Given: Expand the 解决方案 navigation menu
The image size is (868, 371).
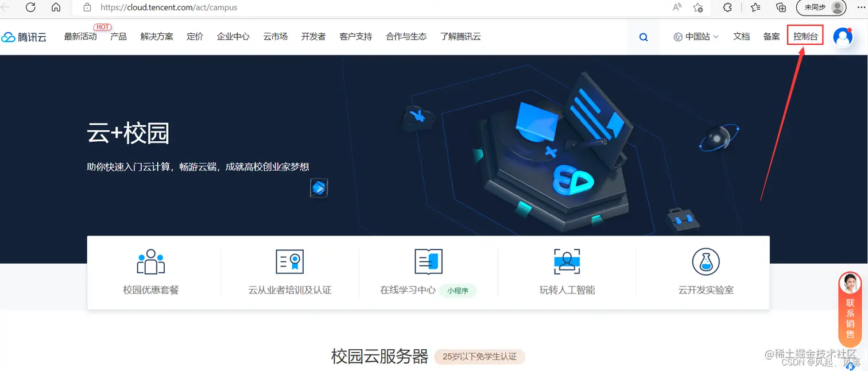Looking at the screenshot, I should pos(158,36).
